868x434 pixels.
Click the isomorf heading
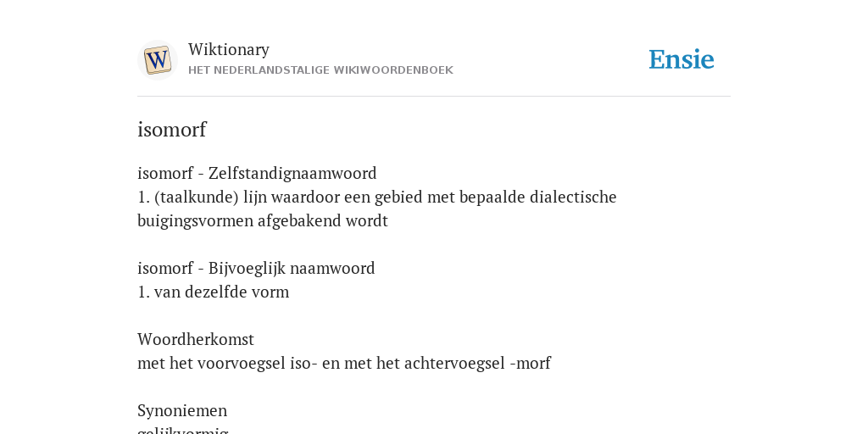click(x=171, y=130)
